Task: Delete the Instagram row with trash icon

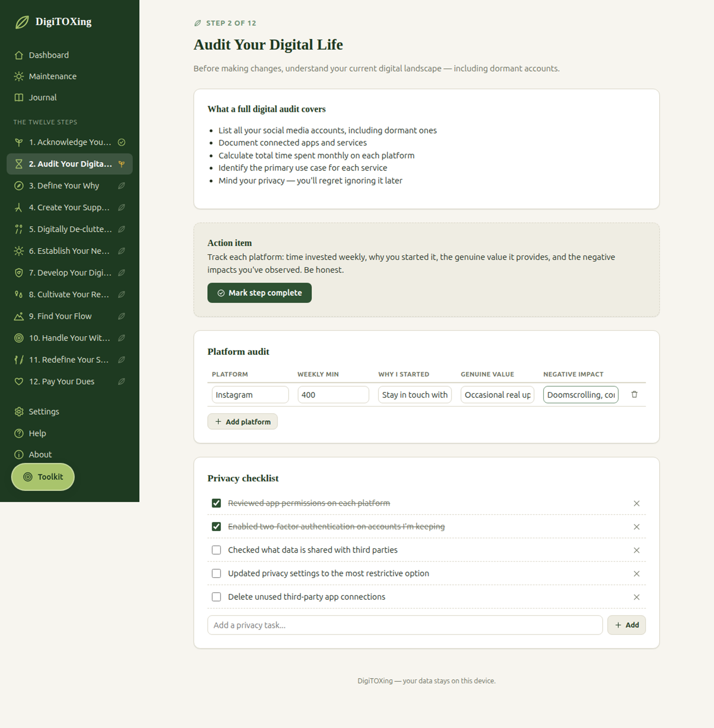Action: click(x=634, y=395)
